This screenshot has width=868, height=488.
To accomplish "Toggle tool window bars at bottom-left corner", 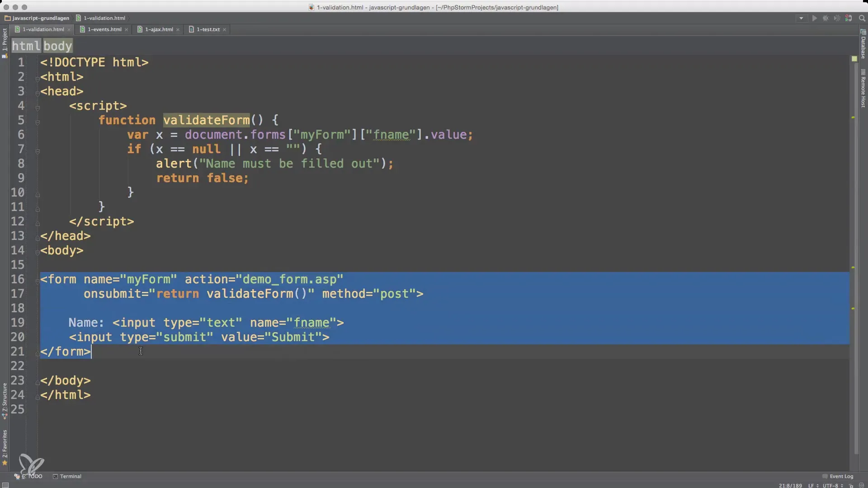I will coord(5,485).
